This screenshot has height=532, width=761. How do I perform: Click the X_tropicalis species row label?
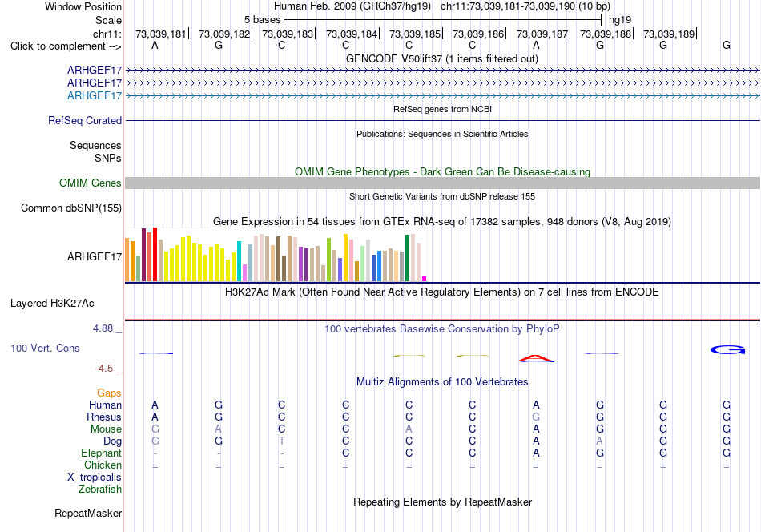95,478
